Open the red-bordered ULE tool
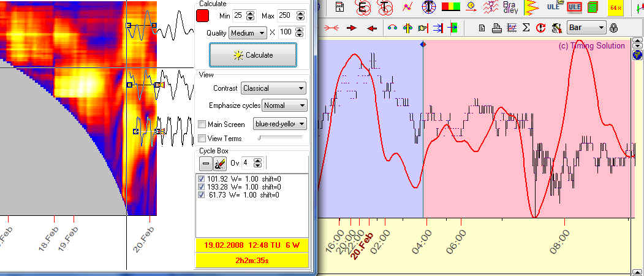This screenshot has width=644, height=276. 575,7
